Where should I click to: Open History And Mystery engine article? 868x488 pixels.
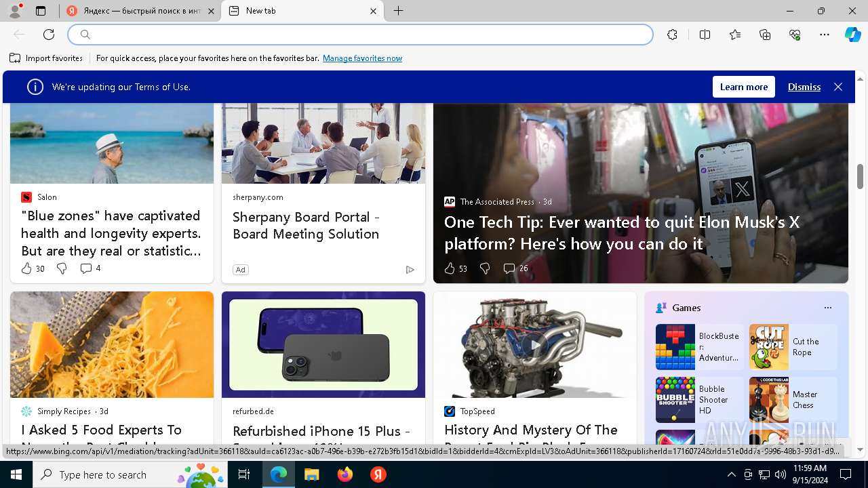531,430
